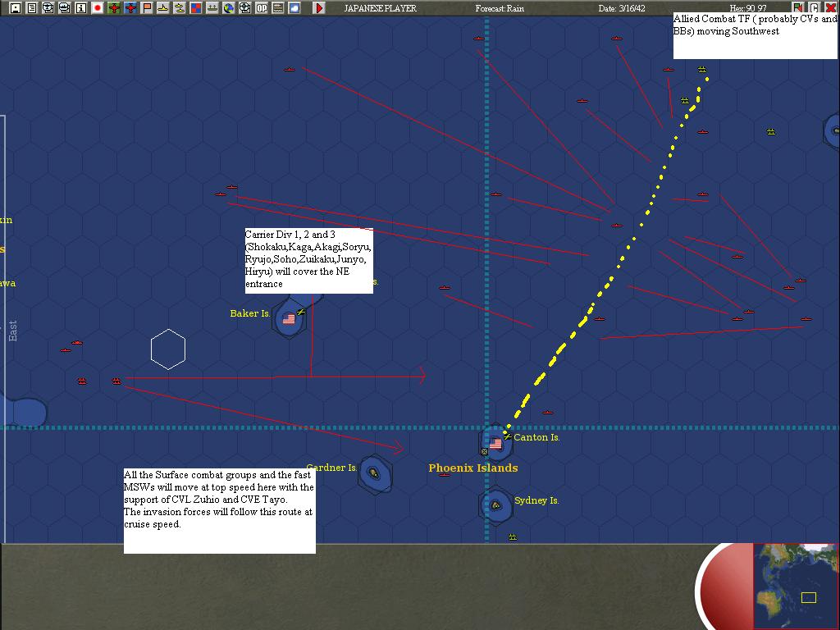840x630 pixels.
Task: Click the yellow ship icon below Sydney Is.
Action: tap(513, 536)
